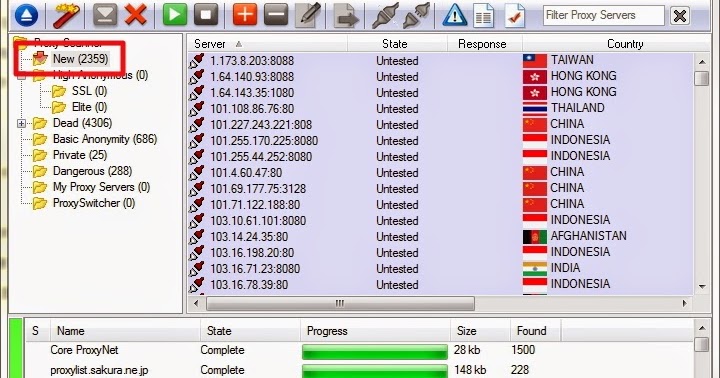Click the export page arrow icon
Viewport: 720px width, 378px height.
tap(345, 16)
